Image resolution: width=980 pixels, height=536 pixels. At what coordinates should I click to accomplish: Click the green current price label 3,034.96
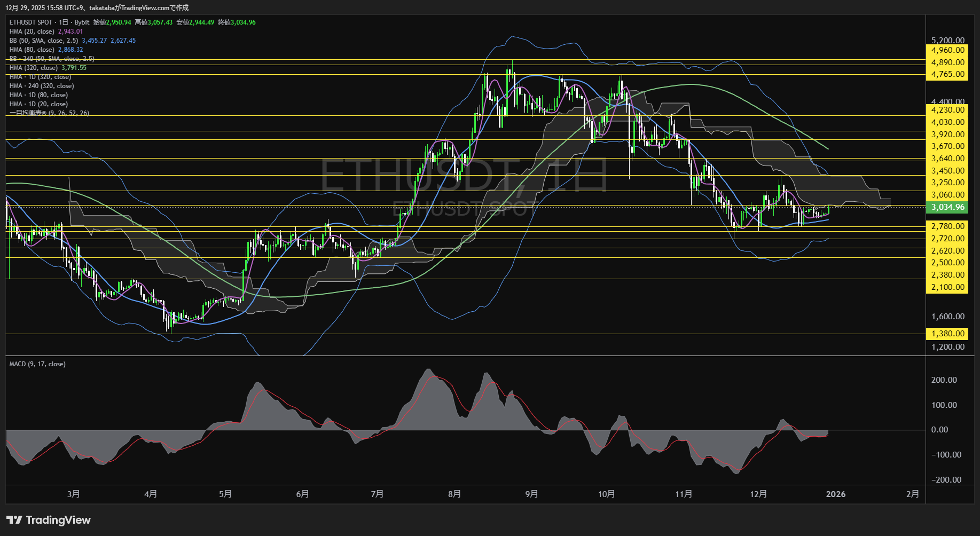[x=947, y=207]
